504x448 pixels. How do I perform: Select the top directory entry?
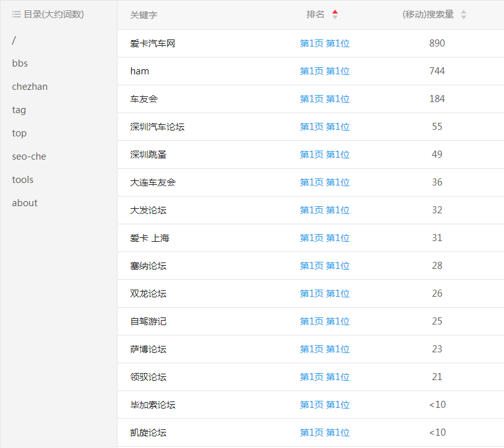(x=19, y=133)
